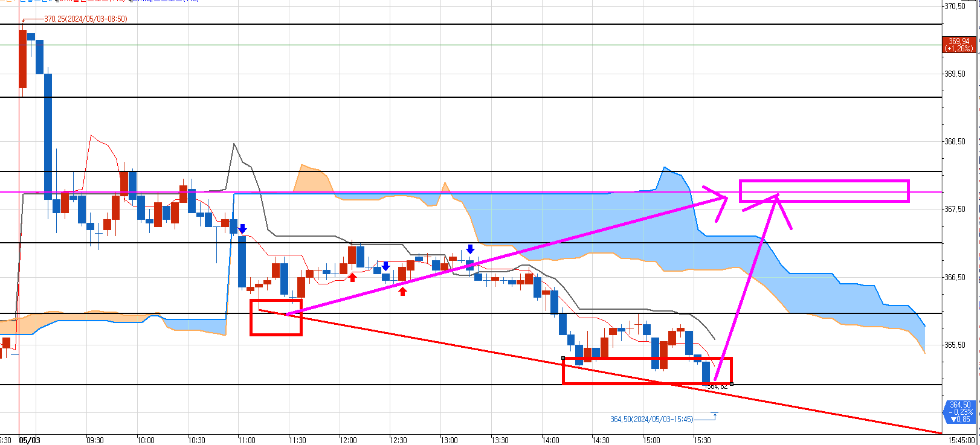Click the red buy arrow near 12:30
Image resolution: width=980 pixels, height=445 pixels.
coord(402,292)
